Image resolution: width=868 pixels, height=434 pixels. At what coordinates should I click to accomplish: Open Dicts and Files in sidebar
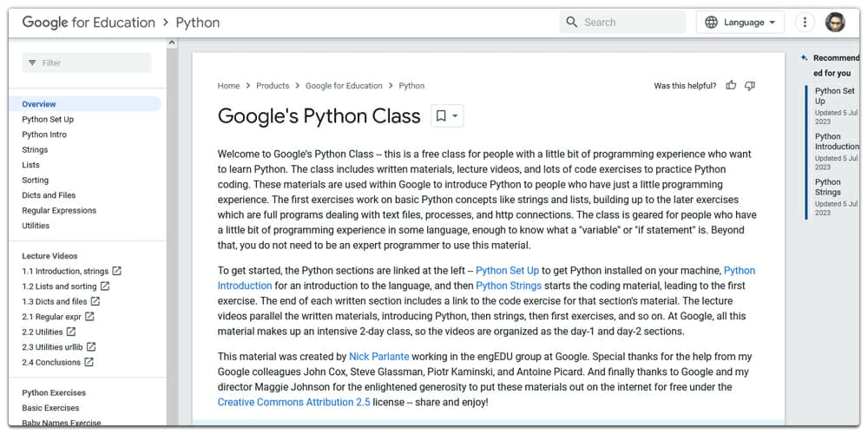click(x=49, y=194)
